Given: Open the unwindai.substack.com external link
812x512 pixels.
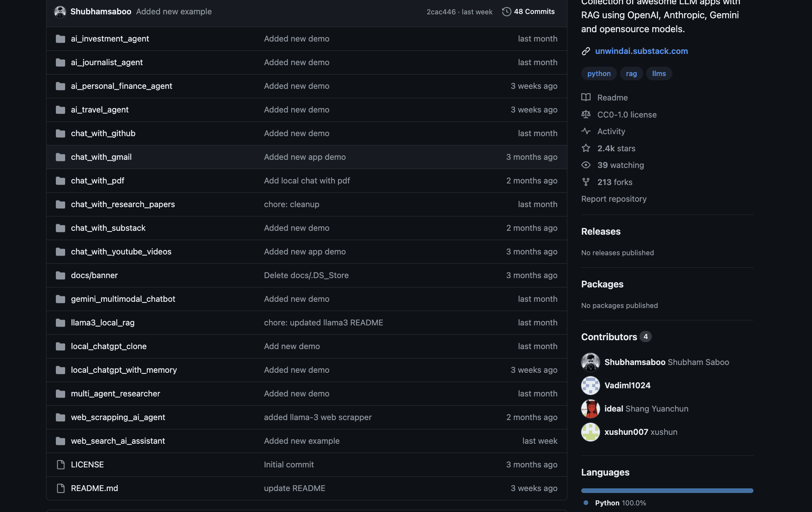Looking at the screenshot, I should coord(642,51).
